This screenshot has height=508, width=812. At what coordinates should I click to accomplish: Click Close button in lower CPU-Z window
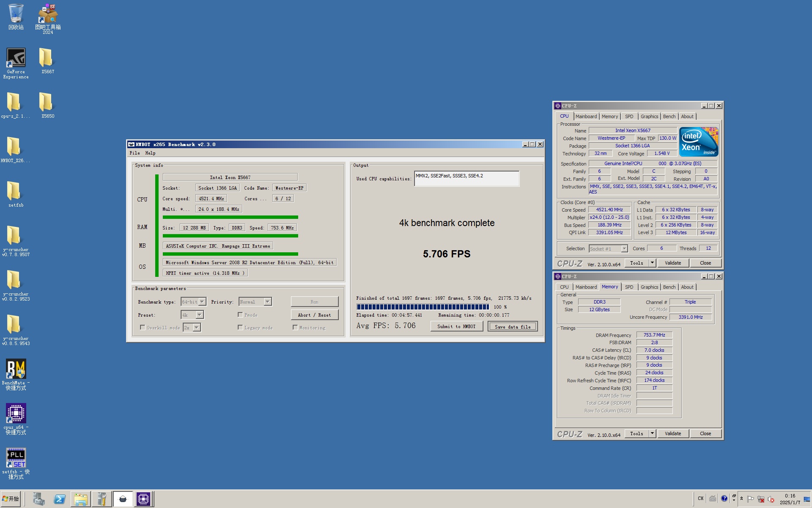pos(705,433)
